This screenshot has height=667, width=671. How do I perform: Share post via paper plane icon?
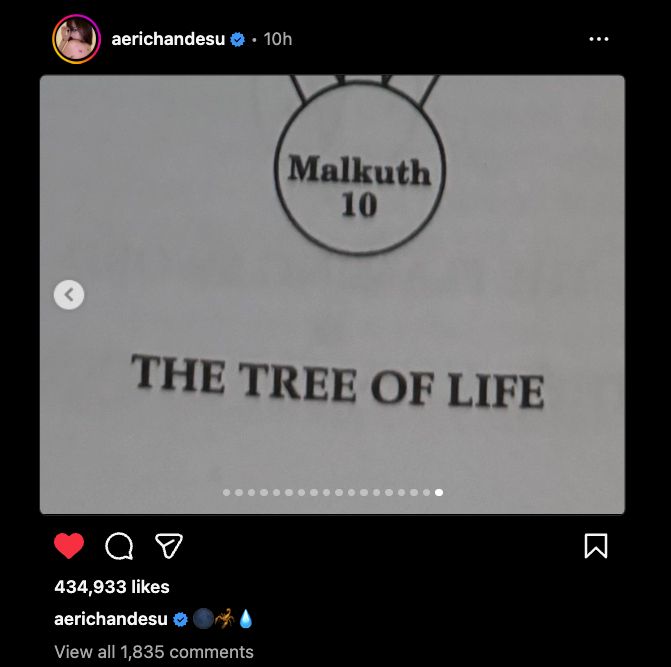(169, 545)
